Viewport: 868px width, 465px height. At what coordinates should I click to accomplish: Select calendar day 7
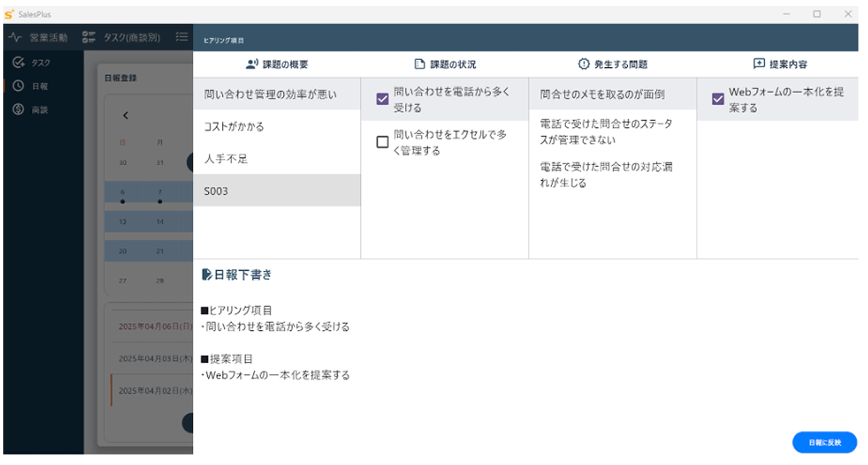[x=160, y=192]
